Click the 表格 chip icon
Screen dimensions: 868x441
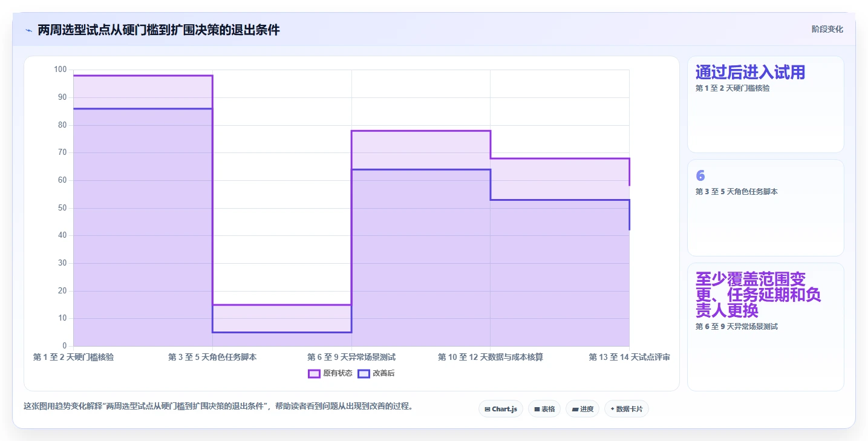pos(537,410)
